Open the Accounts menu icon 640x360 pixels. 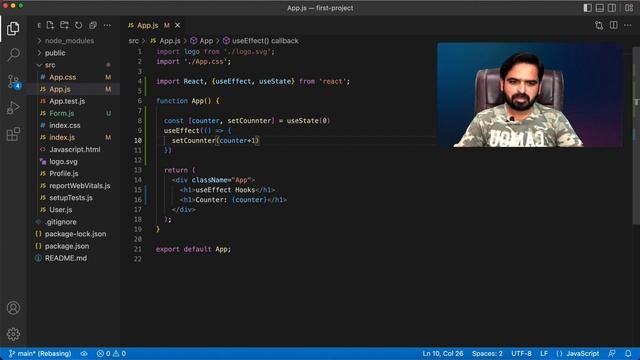(13, 308)
